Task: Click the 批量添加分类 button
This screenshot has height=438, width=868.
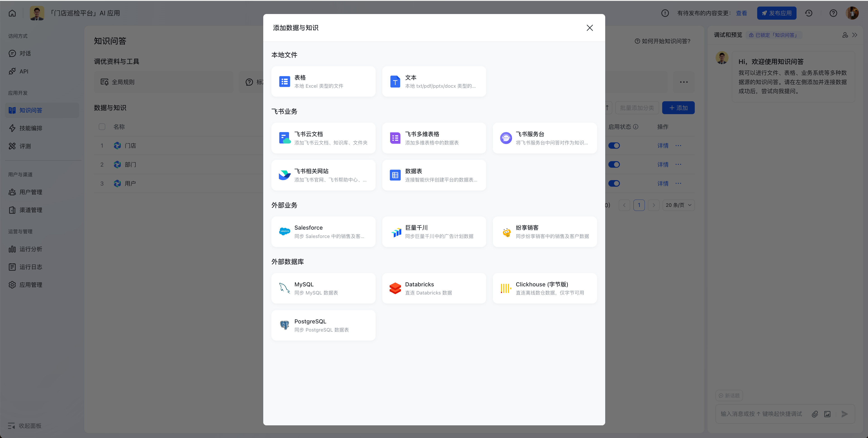Action: click(637, 108)
